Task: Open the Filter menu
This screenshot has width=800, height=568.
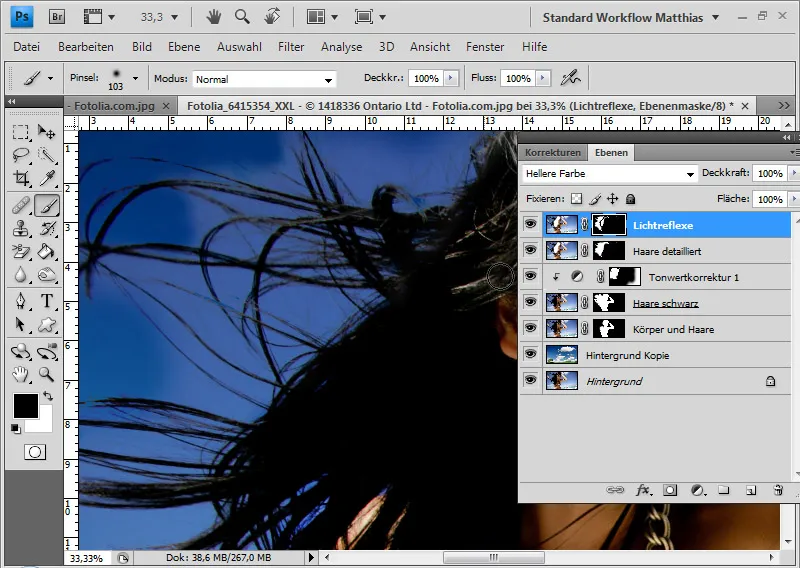Action: (291, 47)
